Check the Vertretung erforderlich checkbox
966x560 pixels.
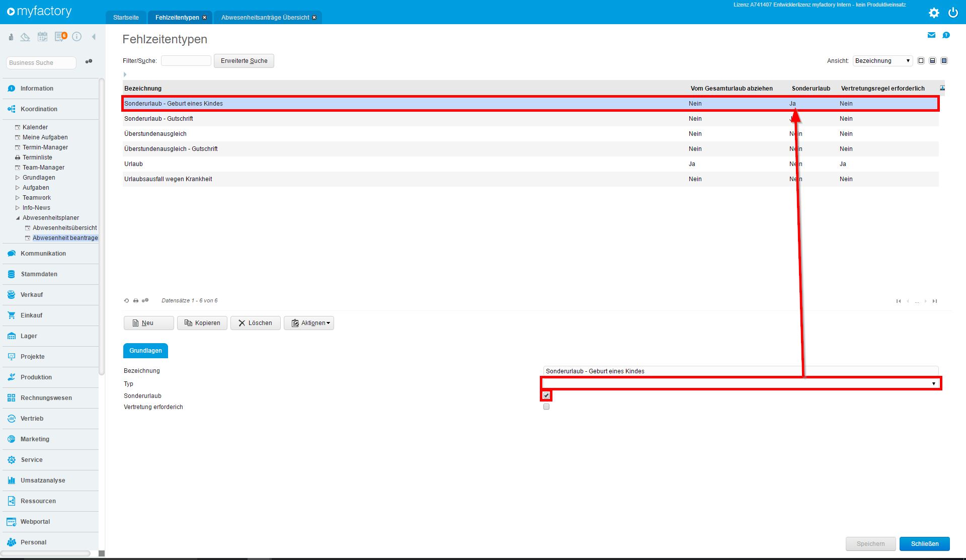546,407
